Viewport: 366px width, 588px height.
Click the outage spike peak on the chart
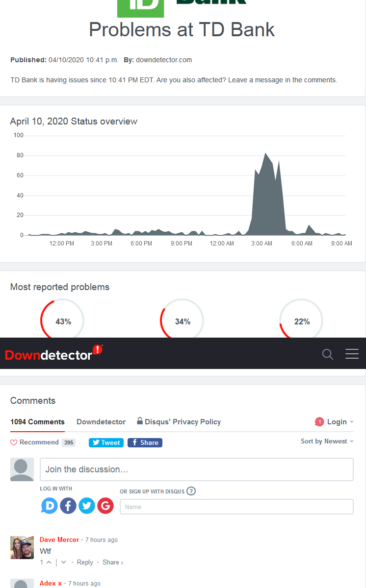click(x=265, y=153)
